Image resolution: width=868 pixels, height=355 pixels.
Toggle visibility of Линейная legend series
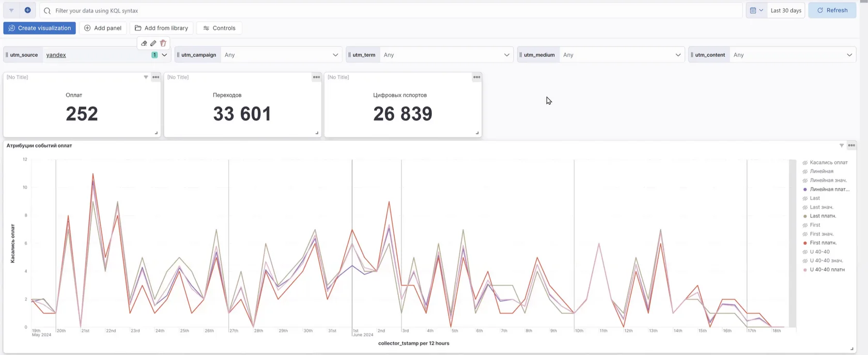(818, 171)
